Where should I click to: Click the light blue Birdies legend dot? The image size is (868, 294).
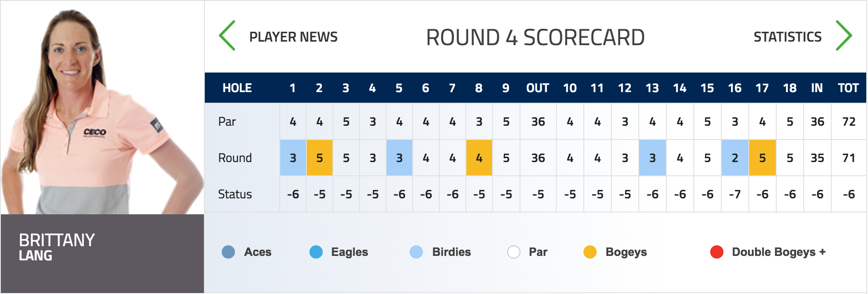[416, 252]
